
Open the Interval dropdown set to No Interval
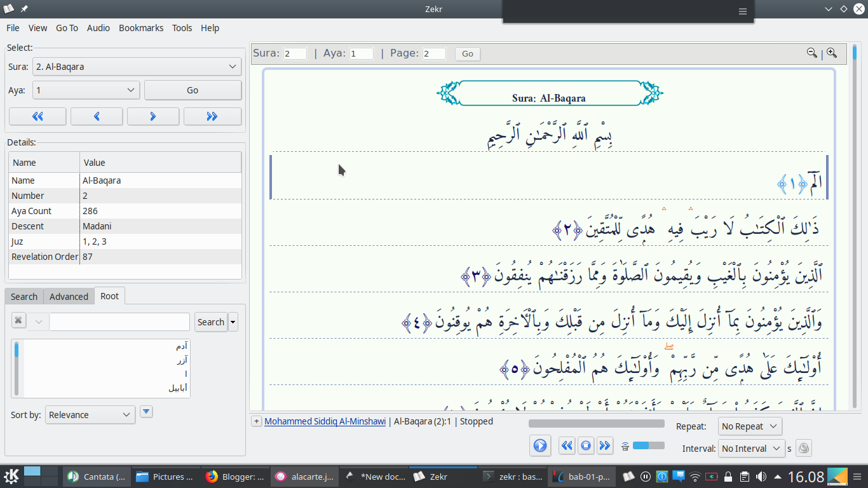[752, 448]
